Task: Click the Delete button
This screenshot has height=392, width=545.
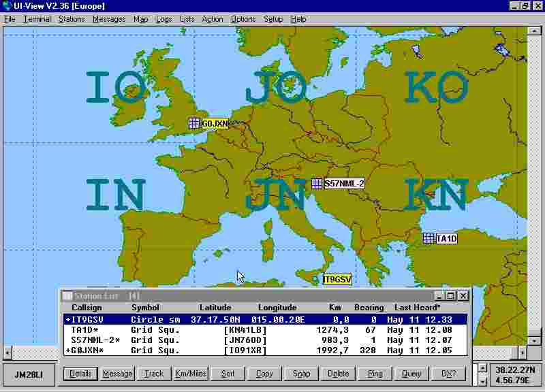Action: pos(338,374)
